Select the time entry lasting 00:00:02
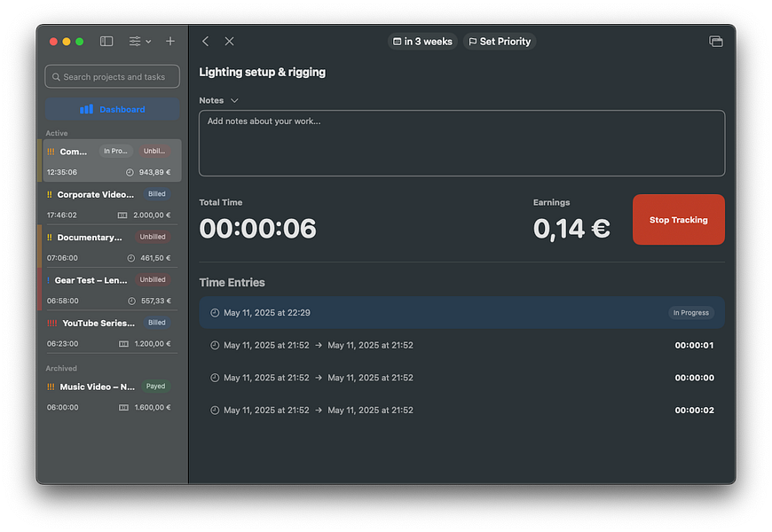The width and height of the screenshot is (772, 532). pyautogui.click(x=461, y=410)
